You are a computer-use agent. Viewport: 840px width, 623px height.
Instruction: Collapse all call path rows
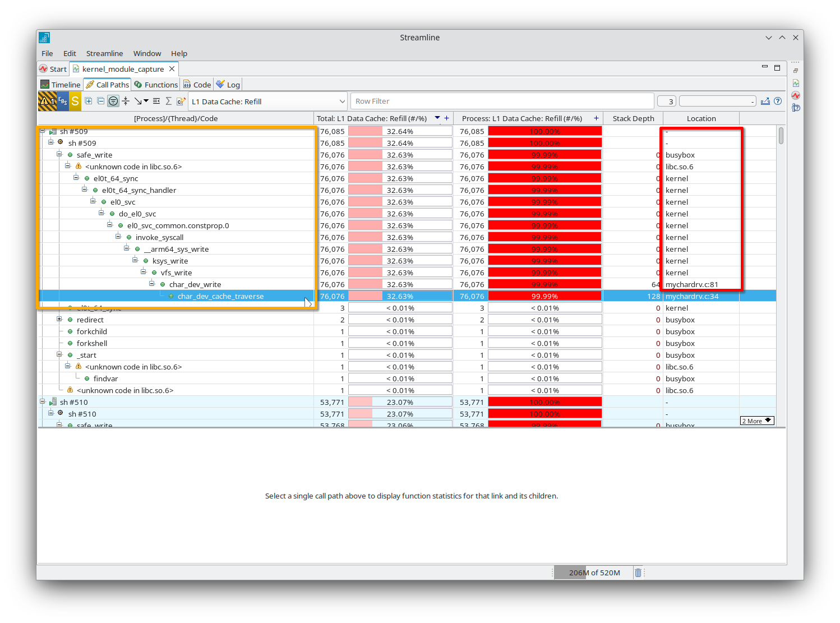[101, 101]
